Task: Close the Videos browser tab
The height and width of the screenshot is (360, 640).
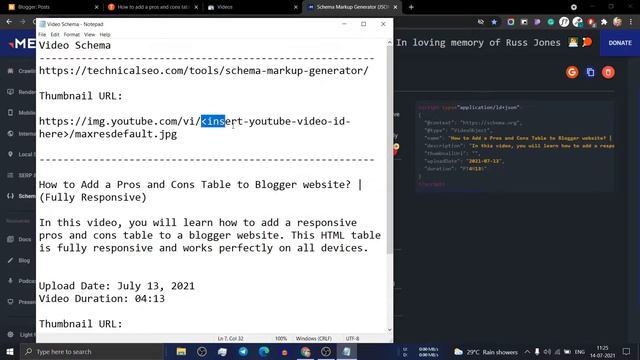Action: 296,7
